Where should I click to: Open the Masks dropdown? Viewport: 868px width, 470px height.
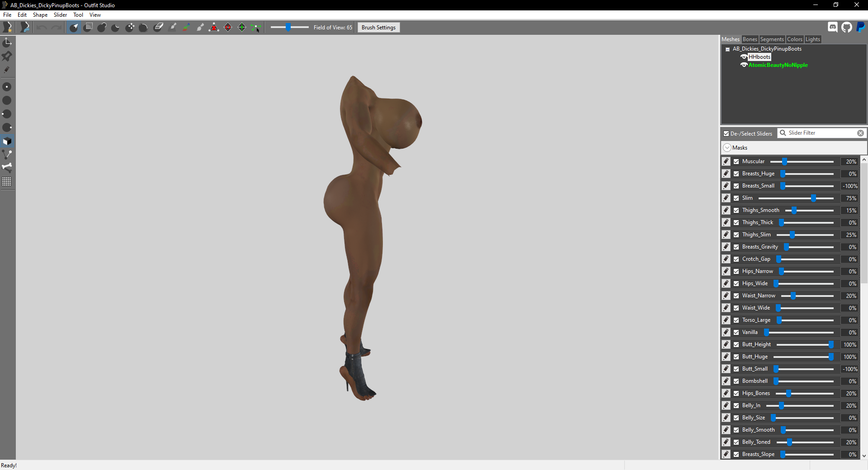coord(727,148)
